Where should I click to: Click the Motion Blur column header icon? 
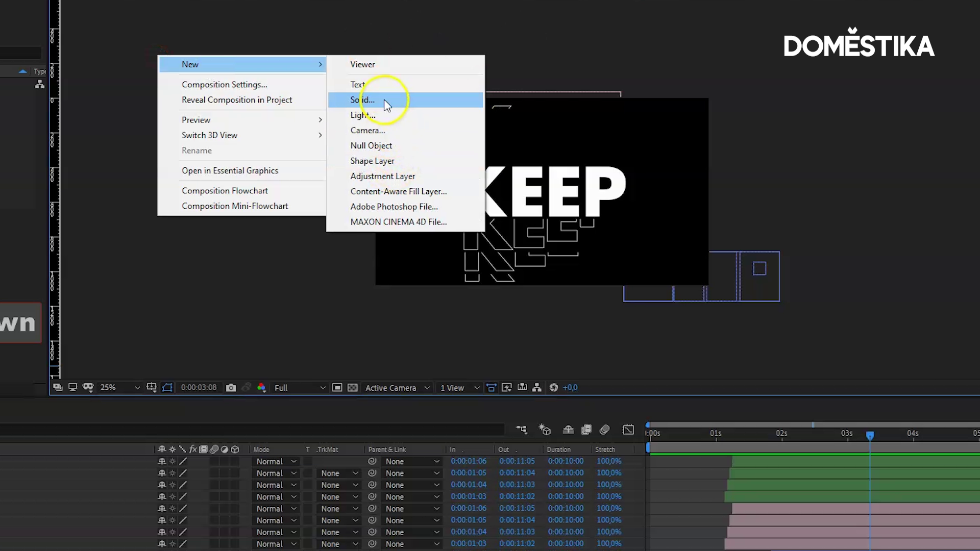214,449
